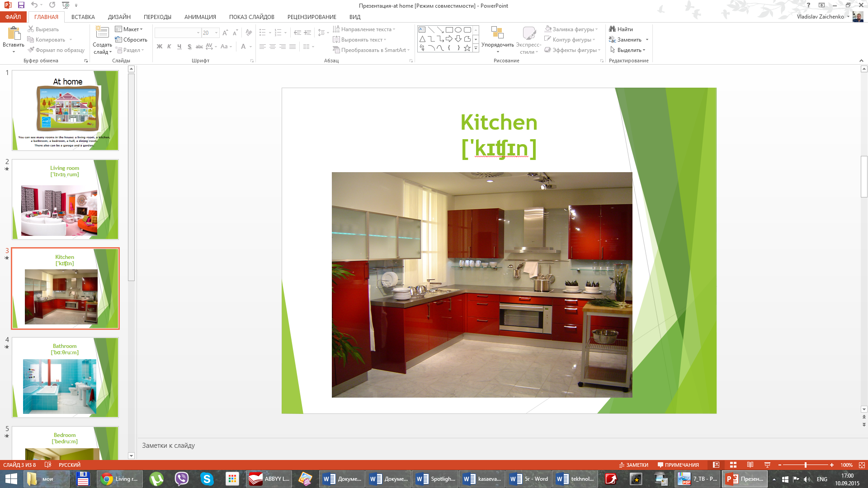Open the ВСТАВКА ribbon tab
The height and width of the screenshot is (488, 868).
pos(83,17)
